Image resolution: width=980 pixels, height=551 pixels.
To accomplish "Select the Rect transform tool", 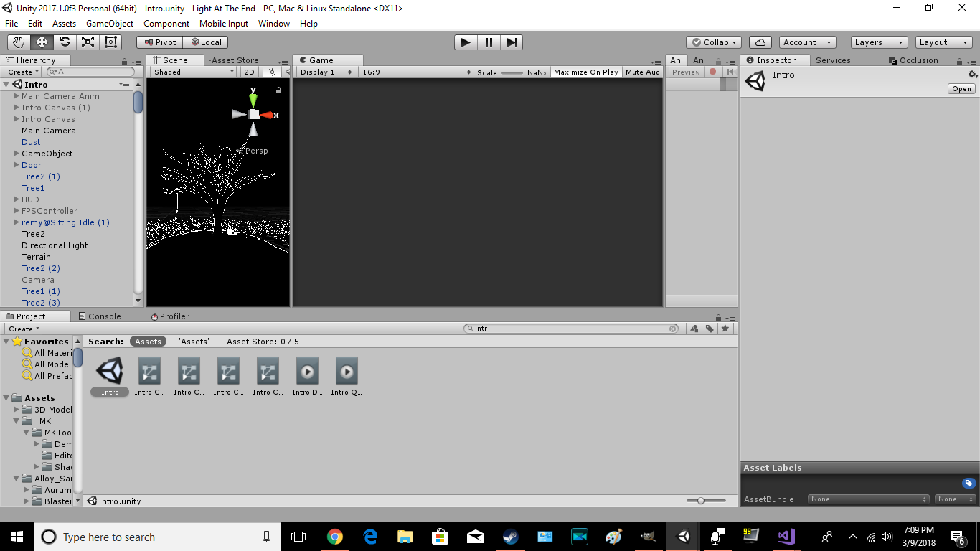I will pyautogui.click(x=110, y=42).
